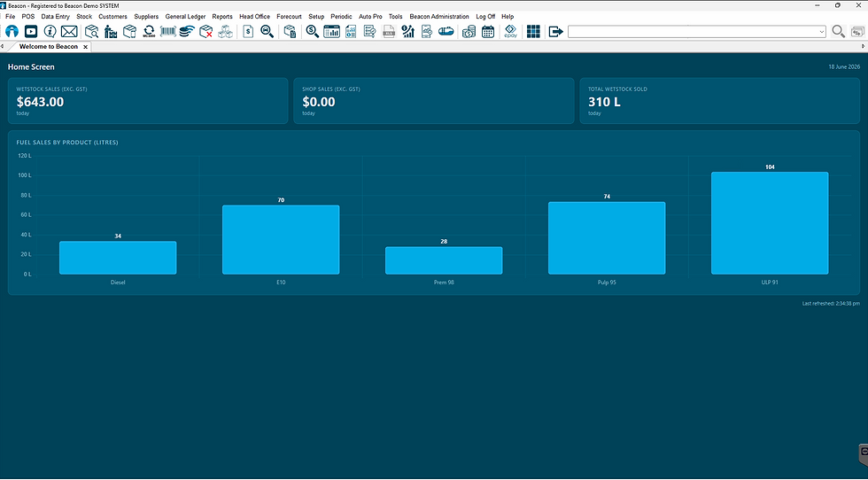Click the magnifier search icon beside combo box
The width and height of the screenshot is (868, 480).
point(839,32)
